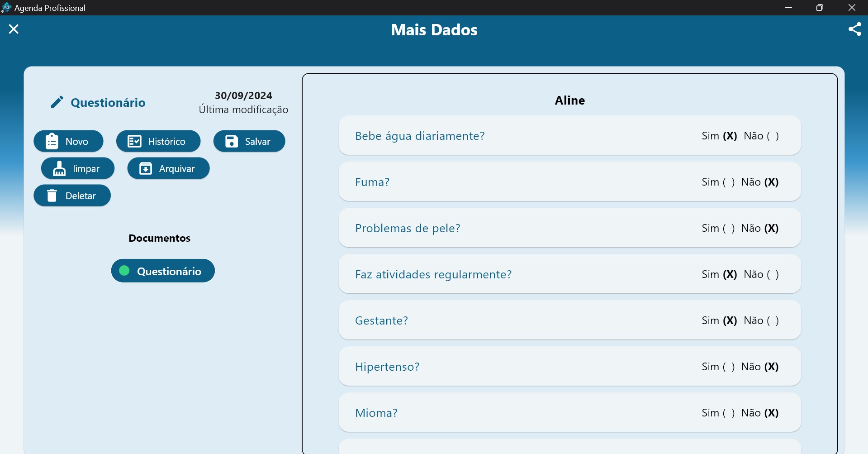Click the clipboard icon on Novo

coord(52,141)
